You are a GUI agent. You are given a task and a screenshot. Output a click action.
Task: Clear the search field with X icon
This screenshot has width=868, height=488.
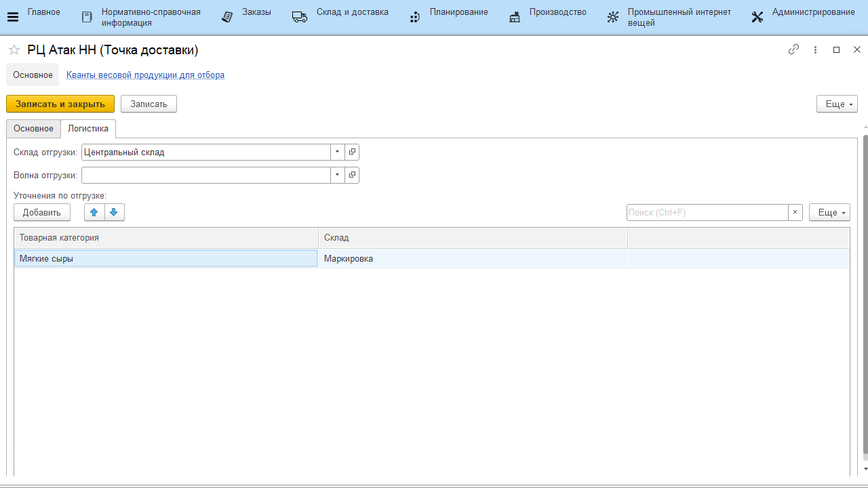pyautogui.click(x=795, y=212)
